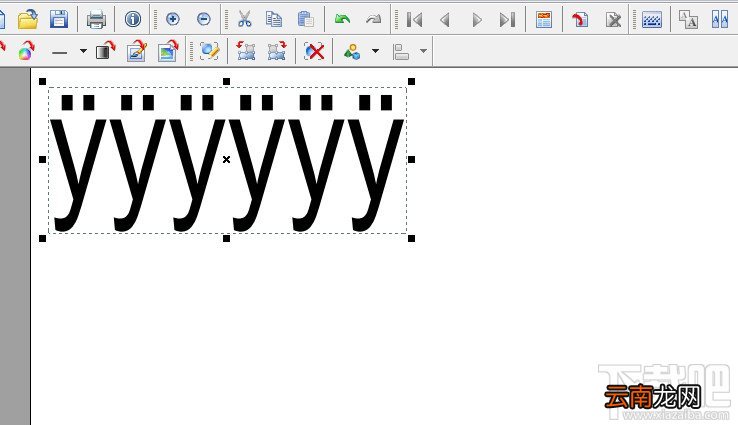This screenshot has width=738, height=425.
Task: Cut the selection with the scissors icon
Action: [244, 19]
